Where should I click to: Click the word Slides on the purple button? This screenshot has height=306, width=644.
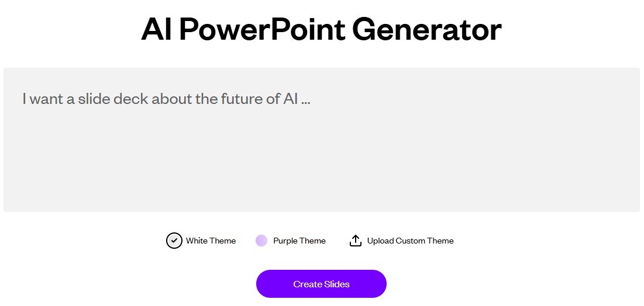click(x=337, y=284)
